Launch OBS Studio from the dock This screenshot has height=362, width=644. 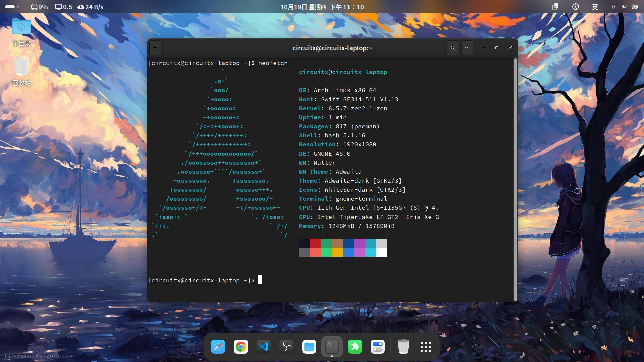[x=286, y=347]
